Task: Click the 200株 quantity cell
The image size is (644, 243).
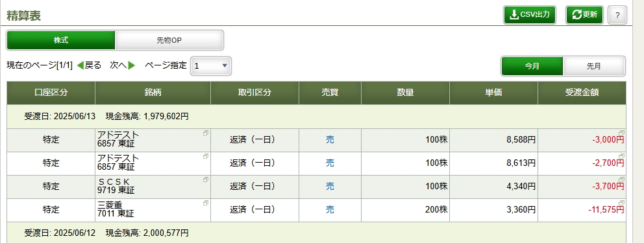Action: click(405, 210)
